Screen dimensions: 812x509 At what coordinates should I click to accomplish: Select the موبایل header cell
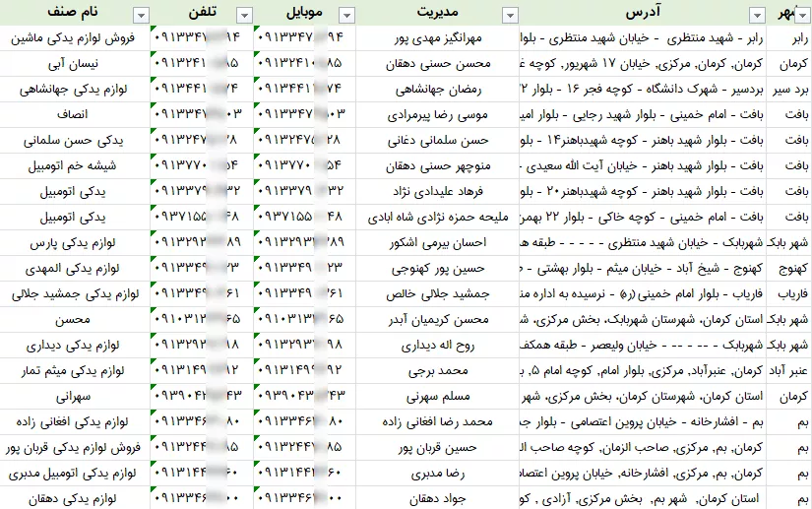click(x=304, y=13)
